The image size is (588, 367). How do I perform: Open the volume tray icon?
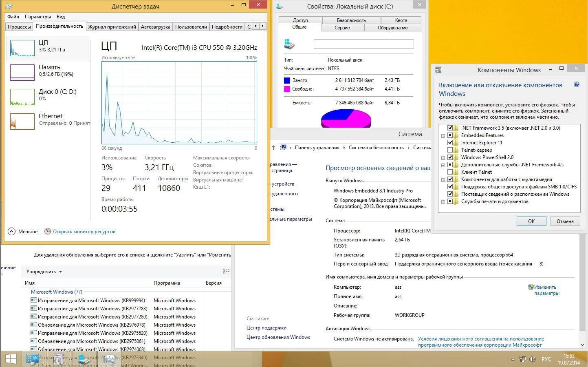pos(532,359)
